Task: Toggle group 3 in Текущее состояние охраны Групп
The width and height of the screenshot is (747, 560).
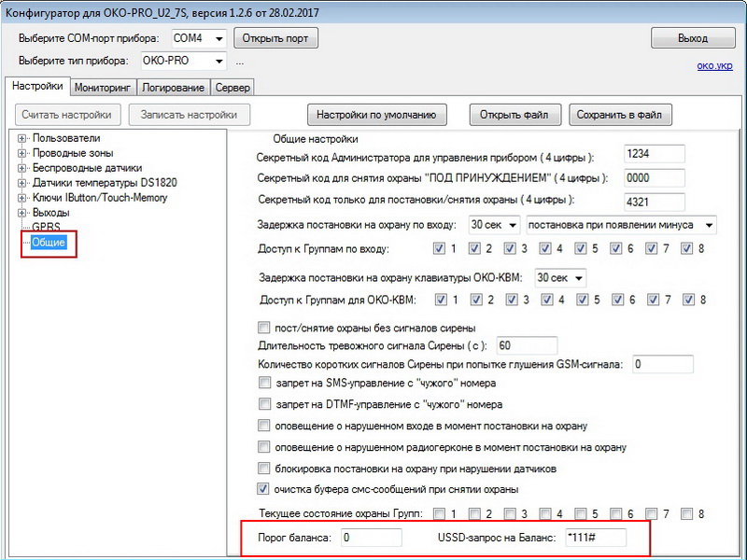Action: tap(510, 514)
